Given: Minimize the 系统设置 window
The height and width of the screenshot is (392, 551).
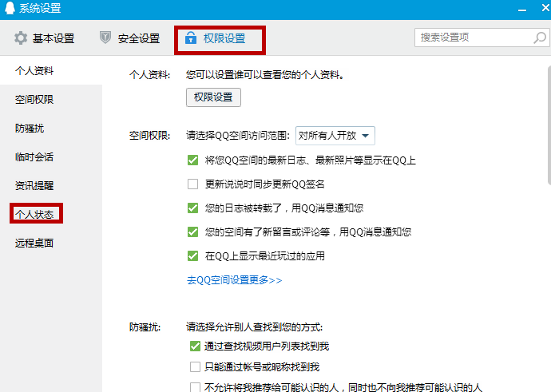Looking at the screenshot, I should point(522,9).
